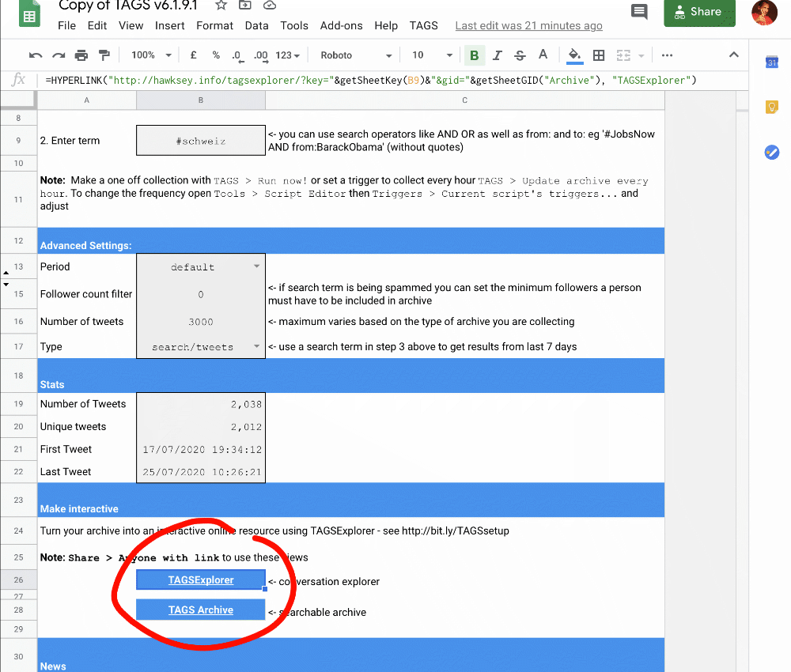Select the Paint format roller icon
791x672 pixels.
point(104,55)
